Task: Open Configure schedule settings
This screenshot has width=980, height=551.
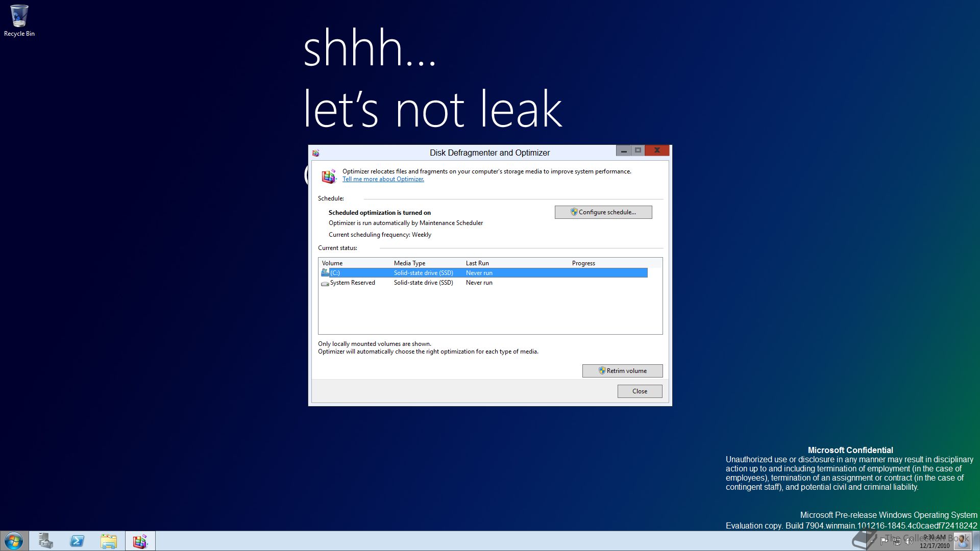Action: (x=603, y=212)
